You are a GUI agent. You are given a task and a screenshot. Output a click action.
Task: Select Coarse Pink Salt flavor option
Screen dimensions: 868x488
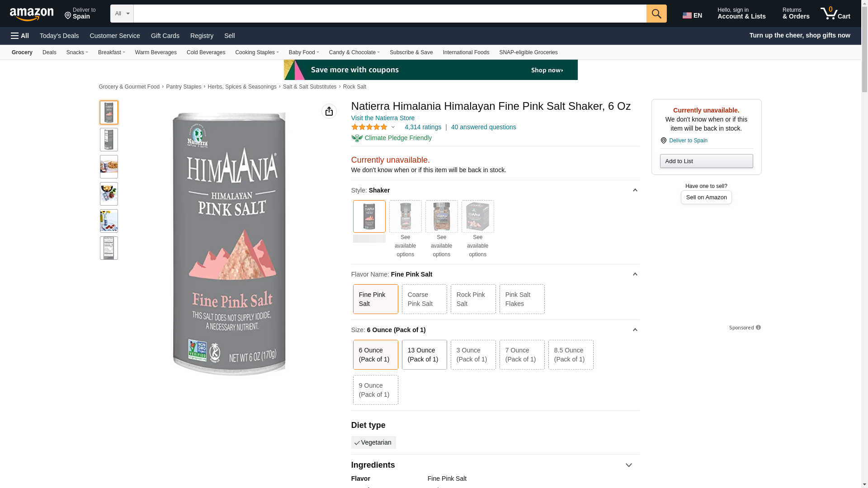coord(424,299)
